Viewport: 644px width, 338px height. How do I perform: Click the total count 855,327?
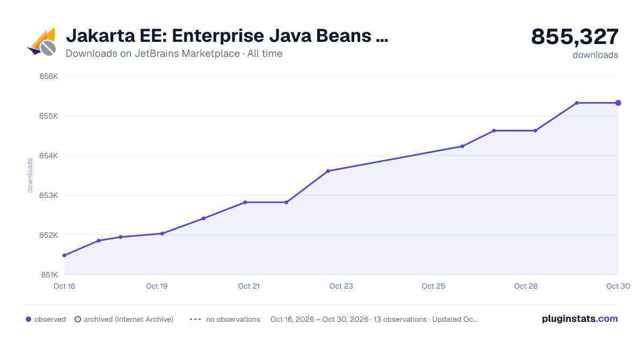pyautogui.click(x=575, y=36)
